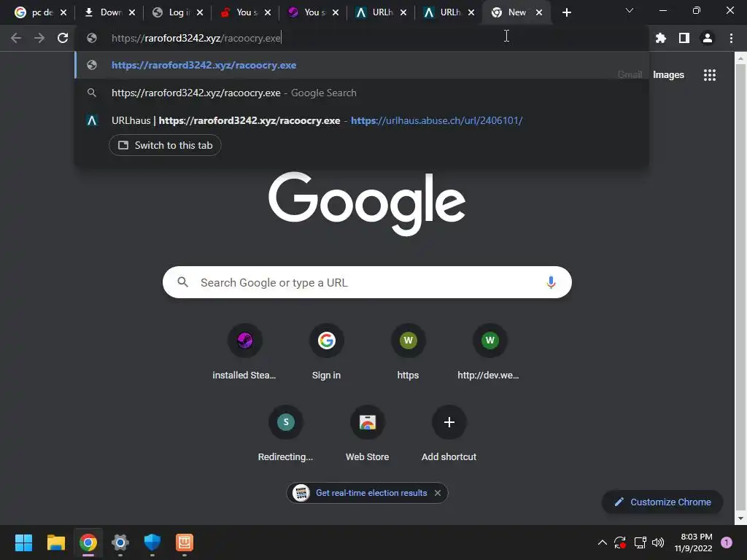Click Get real-time election results
747x560 pixels.
coord(371,493)
